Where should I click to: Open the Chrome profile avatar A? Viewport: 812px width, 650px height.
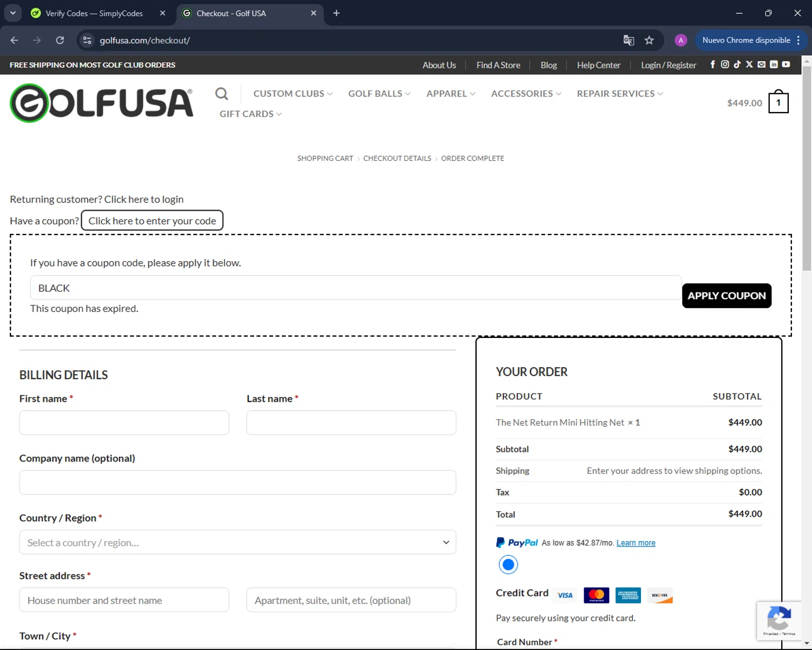(681, 40)
